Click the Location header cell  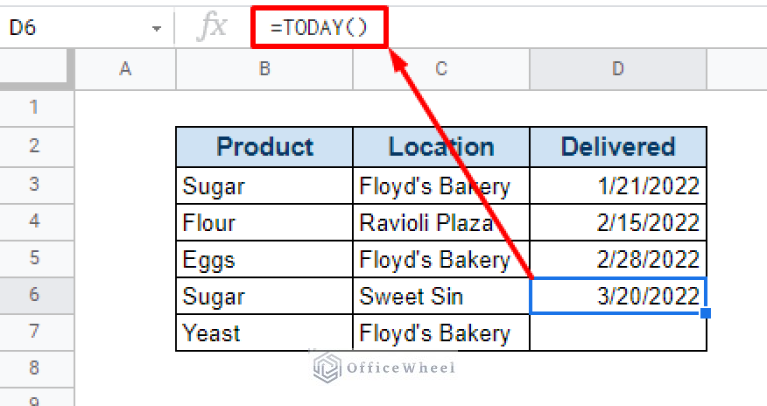pos(441,147)
